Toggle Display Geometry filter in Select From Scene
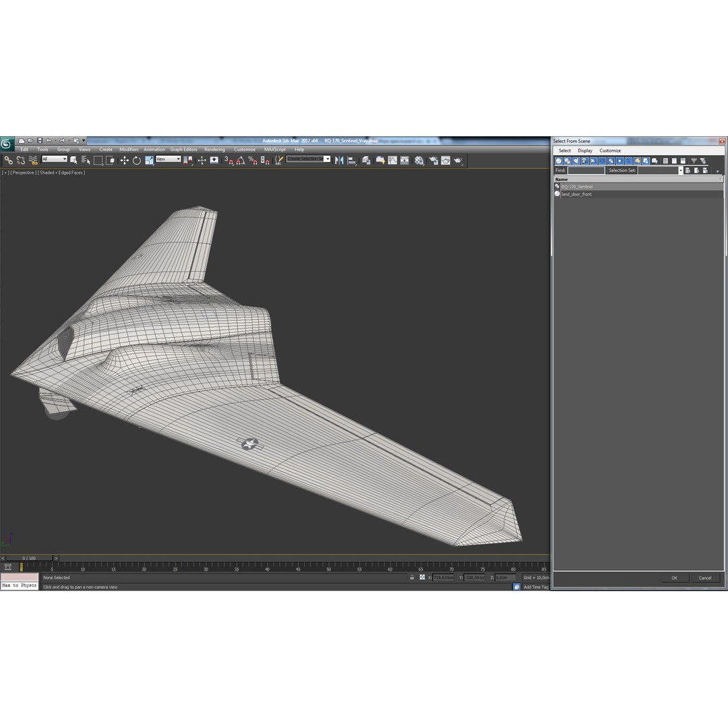 click(559, 160)
